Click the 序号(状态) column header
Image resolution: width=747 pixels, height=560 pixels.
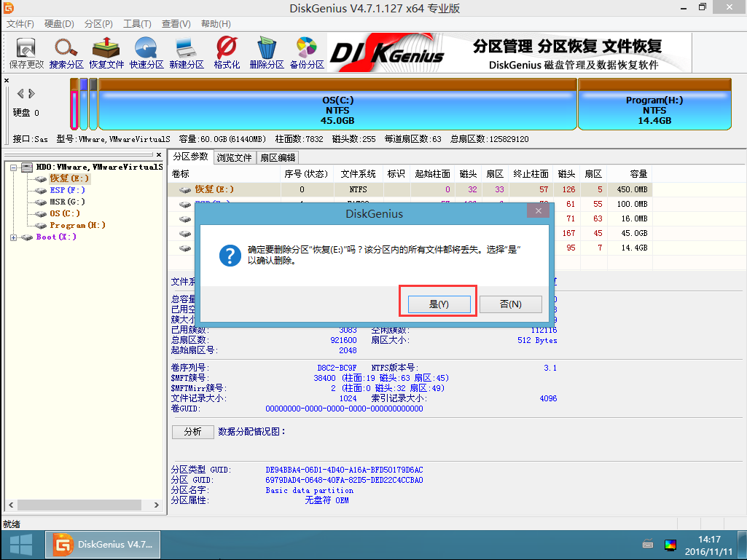(x=307, y=174)
